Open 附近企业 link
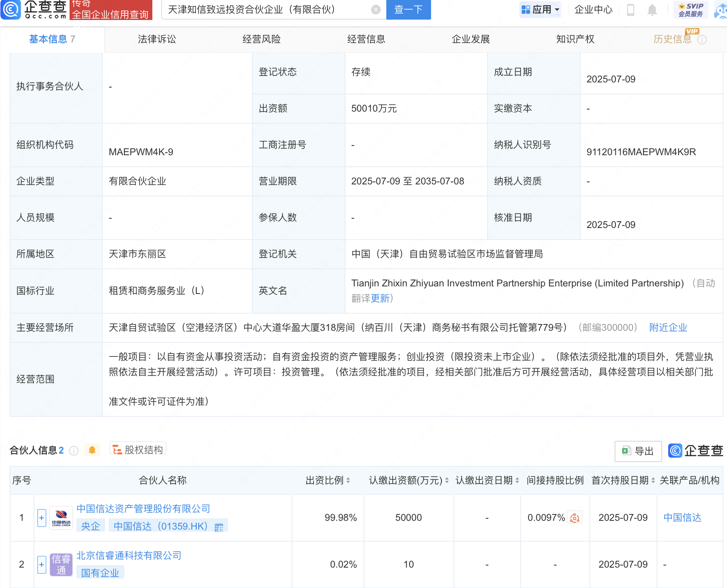The width and height of the screenshot is (727, 588). [668, 328]
